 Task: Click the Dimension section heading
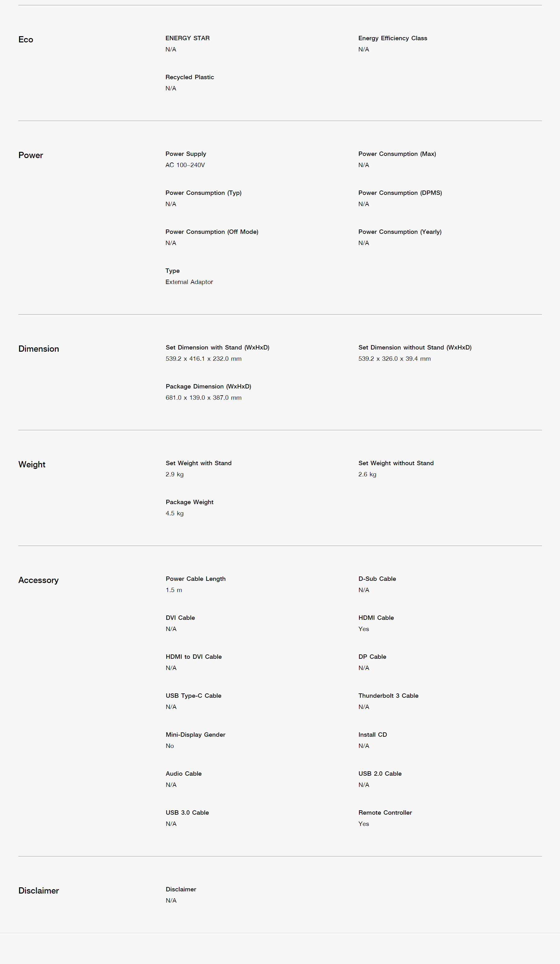click(39, 349)
